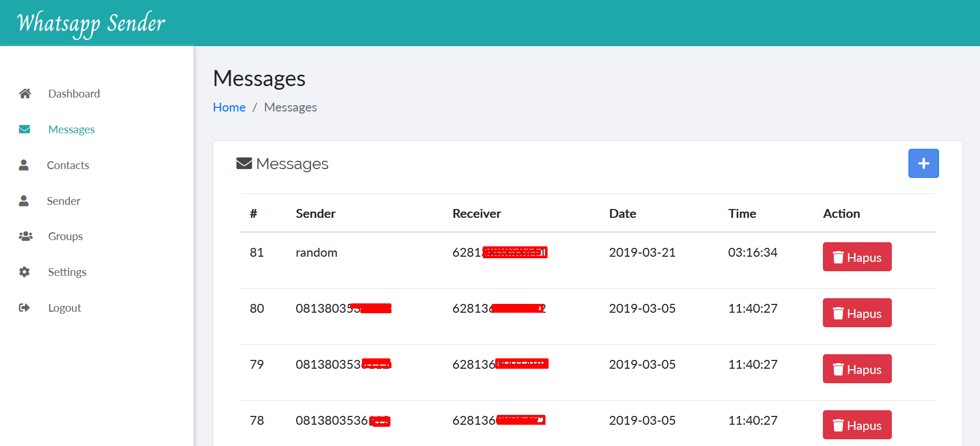Go to Sender in sidebar
Screen dimensions: 980x446
point(63,201)
